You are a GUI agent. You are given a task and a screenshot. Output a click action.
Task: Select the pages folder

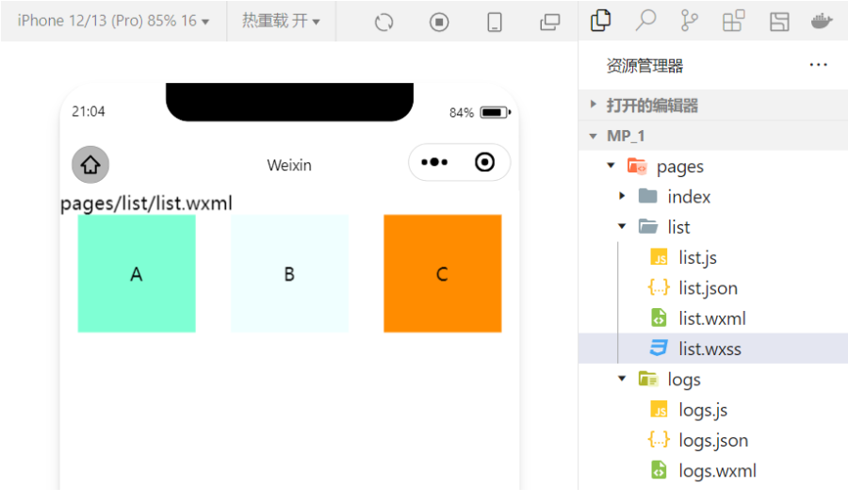(x=679, y=167)
